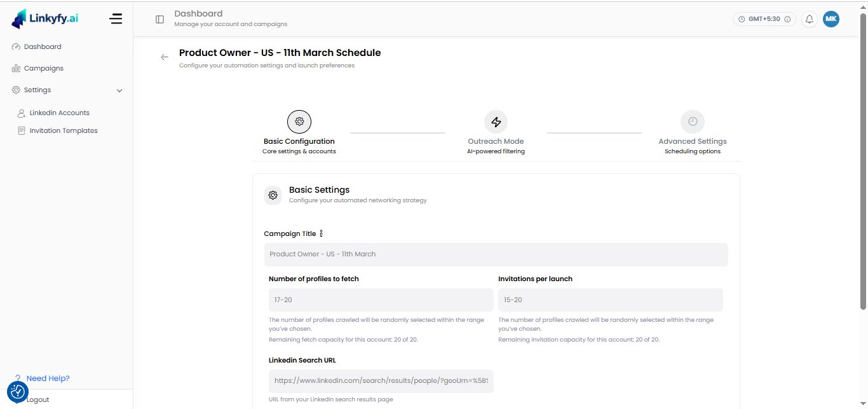
Task: Click the Settings gear icon in sidebar
Action: coord(16,90)
